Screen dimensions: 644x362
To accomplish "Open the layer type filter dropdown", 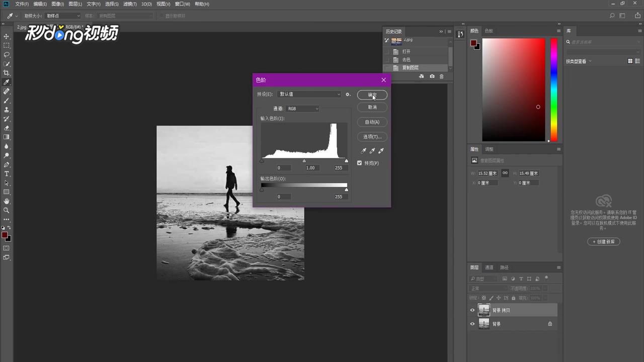I will (484, 279).
